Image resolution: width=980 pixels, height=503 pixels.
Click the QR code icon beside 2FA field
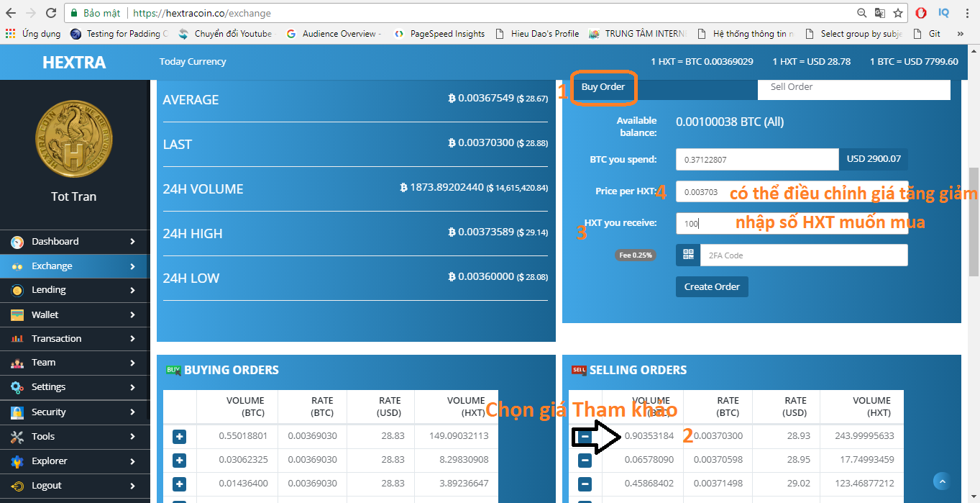[688, 255]
